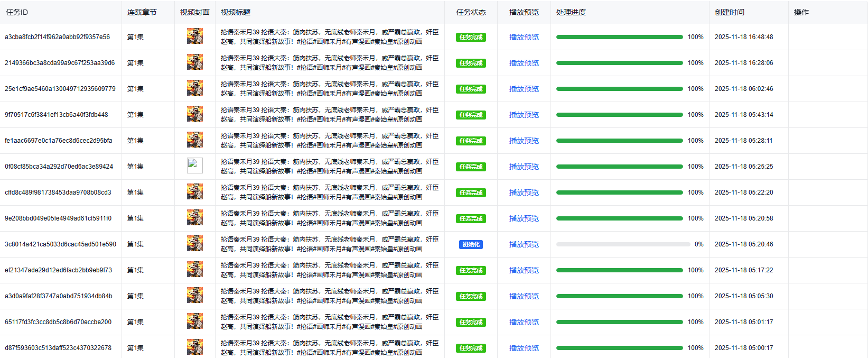Image resolution: width=868 pixels, height=358 pixels.
Task: Click the 0% progress bar
Action: pos(623,244)
